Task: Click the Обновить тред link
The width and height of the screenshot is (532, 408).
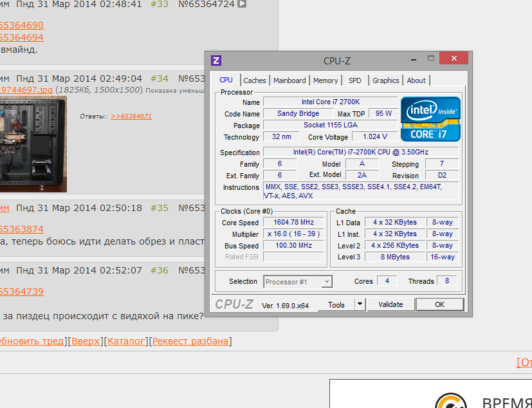Action: pos(32,341)
